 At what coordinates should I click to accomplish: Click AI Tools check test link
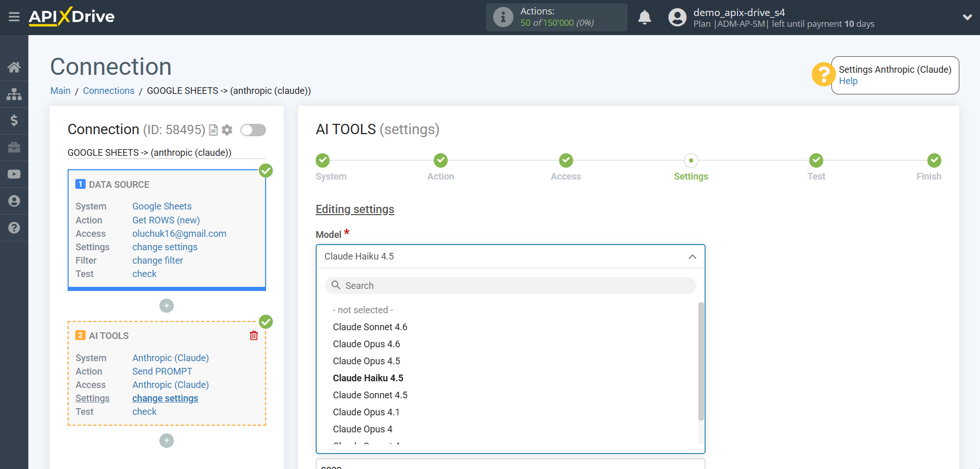point(144,412)
